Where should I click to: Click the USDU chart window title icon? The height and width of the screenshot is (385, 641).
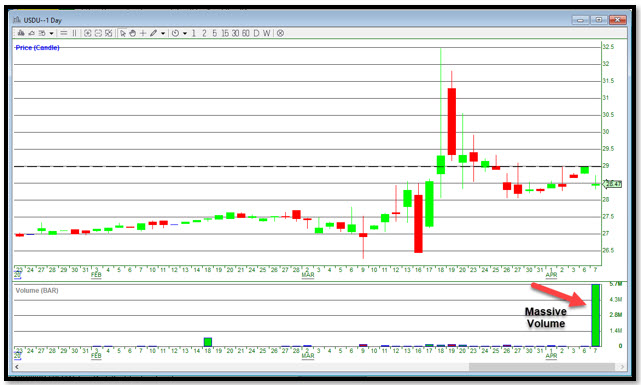pos(17,20)
